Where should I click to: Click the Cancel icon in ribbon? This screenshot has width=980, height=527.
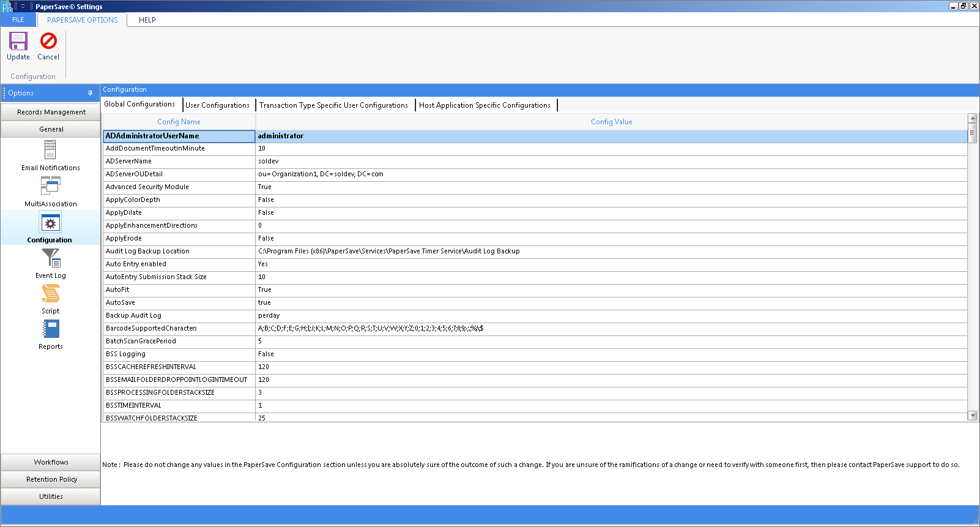point(48,41)
